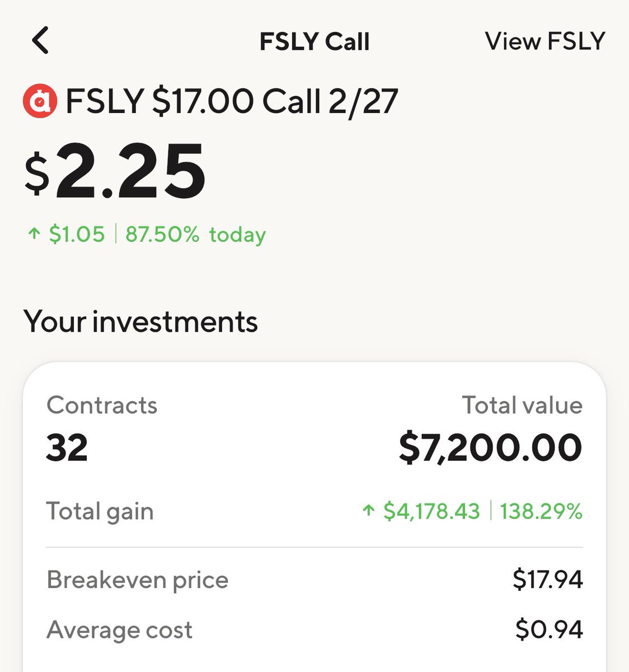Image resolution: width=629 pixels, height=672 pixels.
Task: Tap the red FSLY clock logo icon
Action: [x=39, y=101]
